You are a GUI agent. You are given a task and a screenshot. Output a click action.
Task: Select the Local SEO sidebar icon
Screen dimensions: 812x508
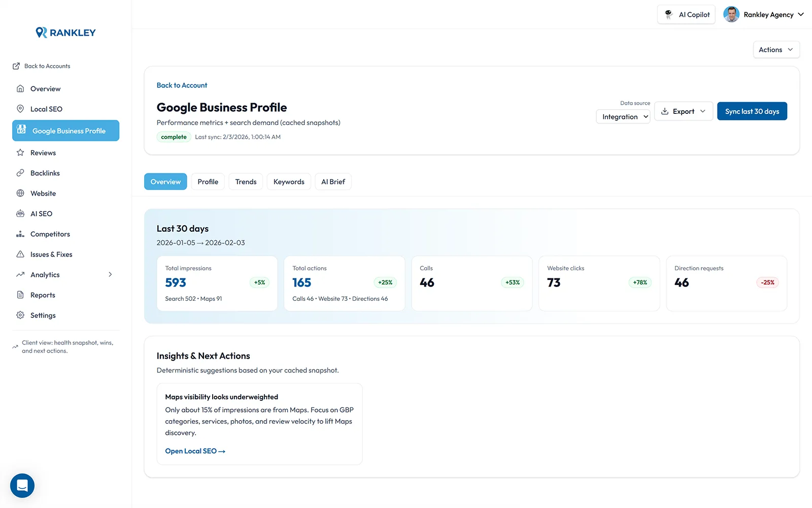pos(20,109)
